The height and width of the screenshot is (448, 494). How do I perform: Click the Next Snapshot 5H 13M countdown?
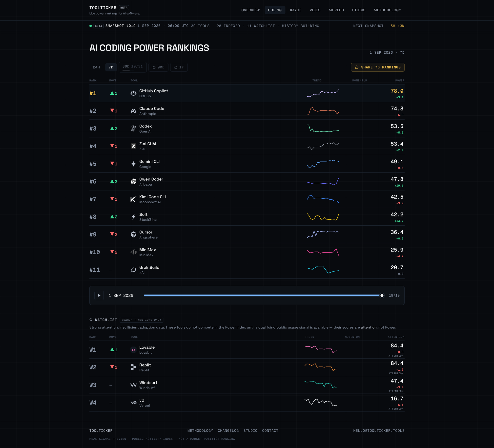click(379, 26)
